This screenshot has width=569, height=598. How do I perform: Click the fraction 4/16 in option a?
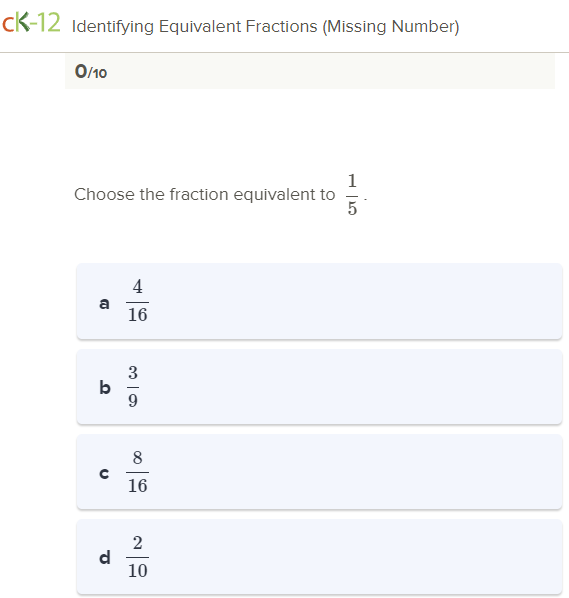point(137,301)
